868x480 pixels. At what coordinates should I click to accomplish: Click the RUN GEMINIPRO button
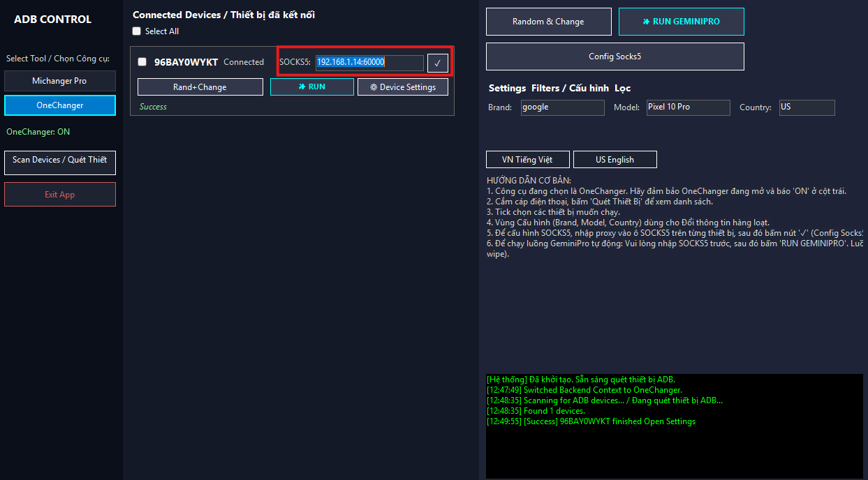(x=681, y=22)
